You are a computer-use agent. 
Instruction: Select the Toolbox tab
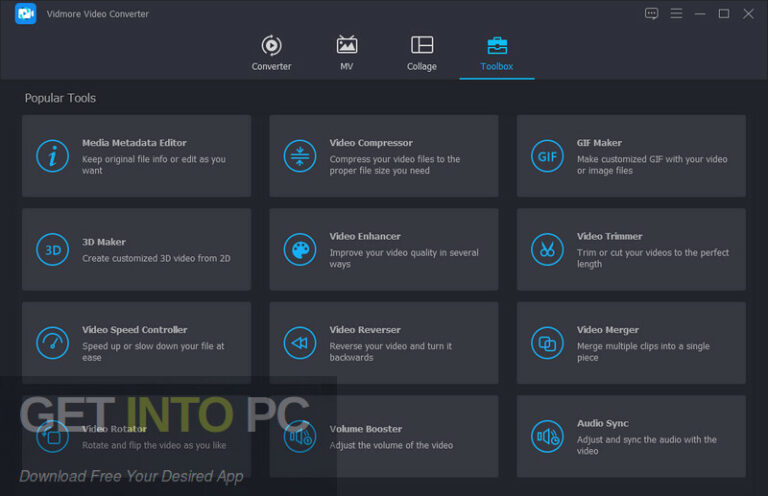(497, 53)
